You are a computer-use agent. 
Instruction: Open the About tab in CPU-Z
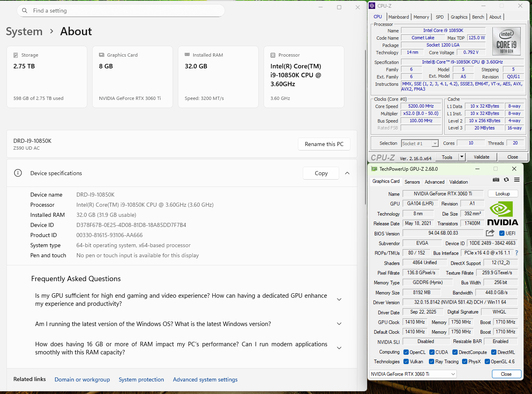tap(495, 17)
